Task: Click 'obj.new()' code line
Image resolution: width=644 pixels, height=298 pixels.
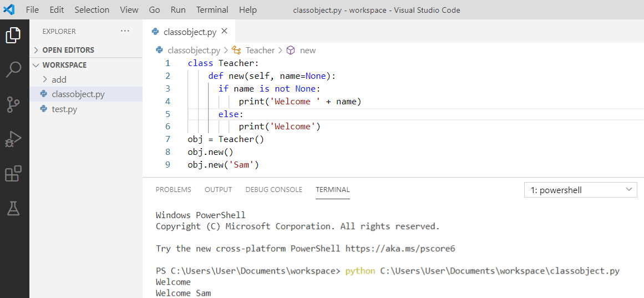Action: [x=210, y=152]
